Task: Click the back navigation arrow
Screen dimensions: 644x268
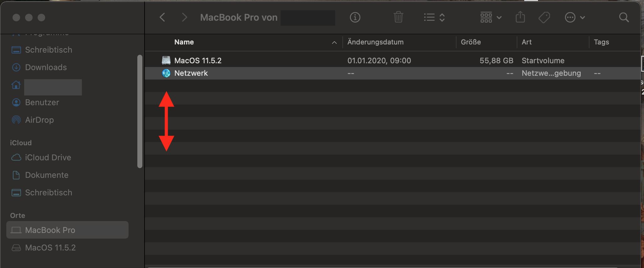Action: coord(162,18)
